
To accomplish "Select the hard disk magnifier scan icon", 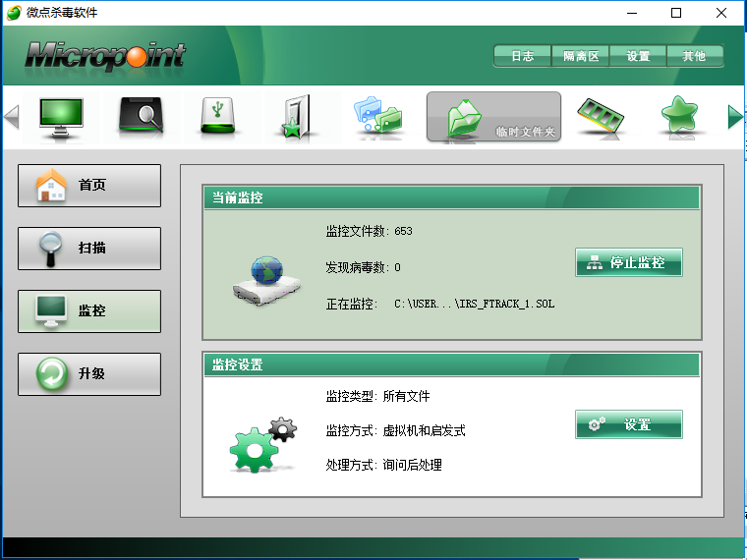I will pyautogui.click(x=141, y=116).
